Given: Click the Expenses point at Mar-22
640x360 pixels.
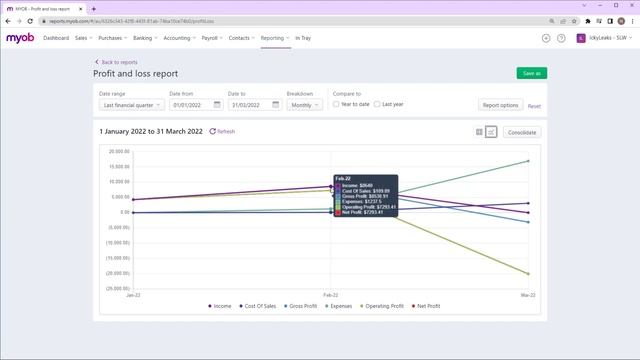Looking at the screenshot, I should [x=529, y=161].
